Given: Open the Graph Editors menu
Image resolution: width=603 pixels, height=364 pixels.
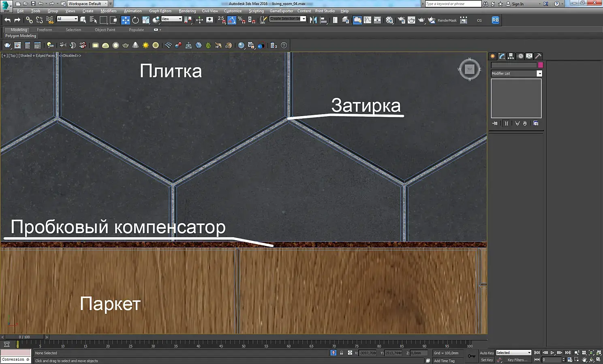Looking at the screenshot, I should (160, 11).
